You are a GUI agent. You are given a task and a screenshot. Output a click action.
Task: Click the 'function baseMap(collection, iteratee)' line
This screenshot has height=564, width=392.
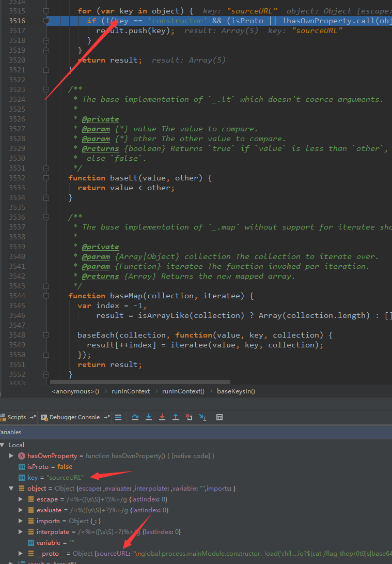pyautogui.click(x=161, y=296)
